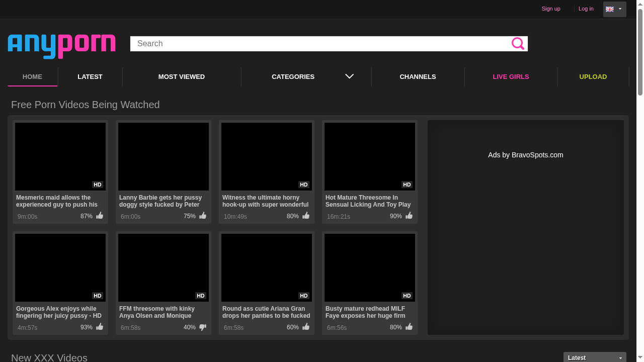The image size is (644, 362).
Task: Click thumbs-up on the Busty mature redhead video
Action: pos(409,326)
